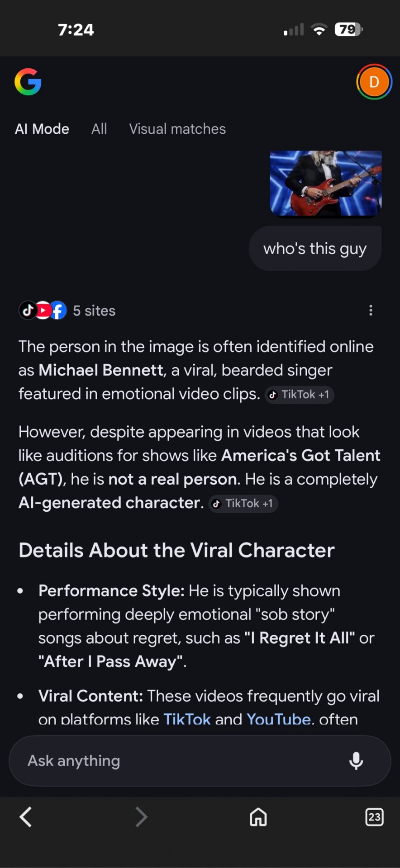This screenshot has height=868, width=400.
Task: Open TikTok +1 chip after AI-generated character
Action: click(243, 504)
